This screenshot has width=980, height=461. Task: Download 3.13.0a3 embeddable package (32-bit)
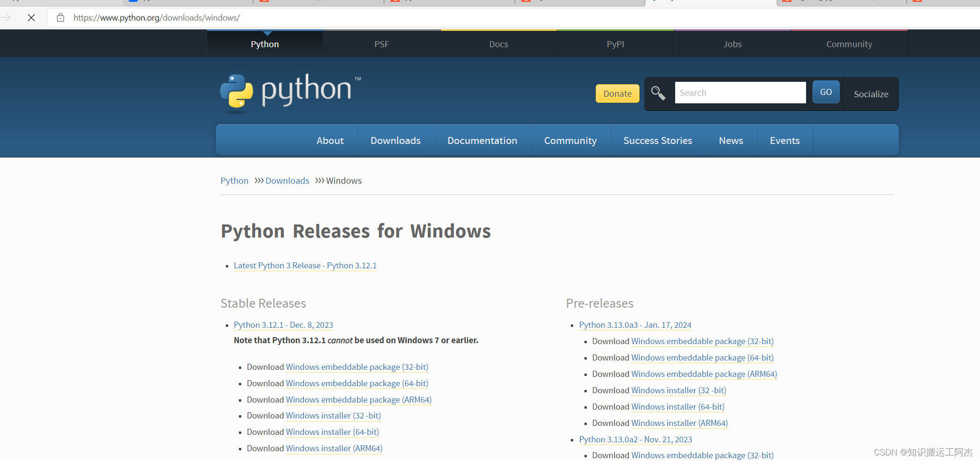702,341
